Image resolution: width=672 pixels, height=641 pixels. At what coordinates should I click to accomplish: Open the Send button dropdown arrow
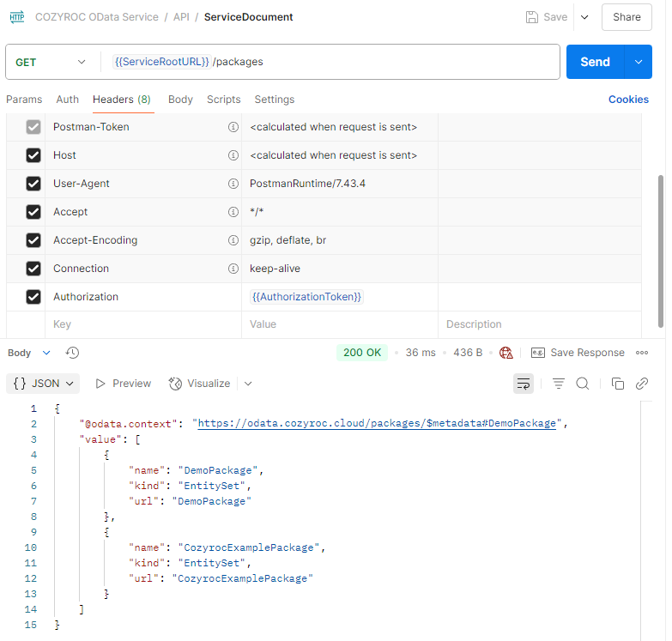pos(638,62)
